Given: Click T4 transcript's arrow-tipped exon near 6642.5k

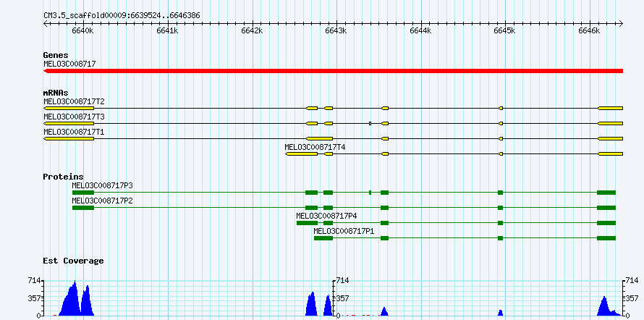Looking at the screenshot, I should [x=302, y=153].
